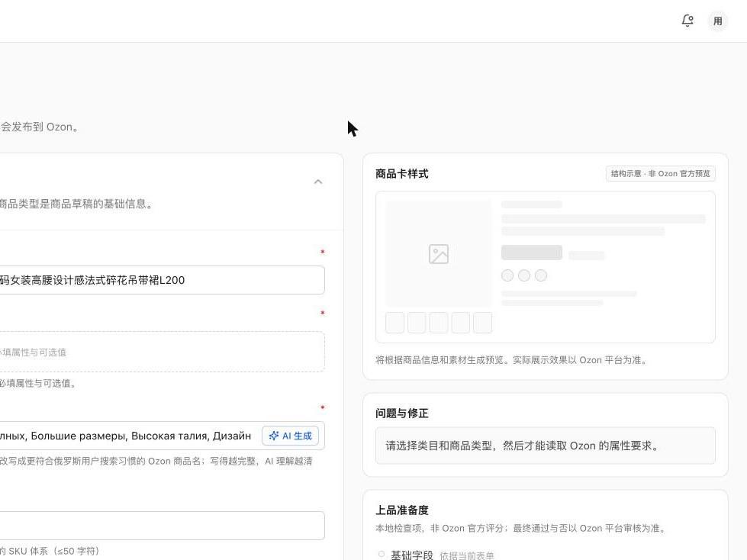The image size is (747, 560).
Task: Open the dashed attribute selection box
Action: (162, 352)
